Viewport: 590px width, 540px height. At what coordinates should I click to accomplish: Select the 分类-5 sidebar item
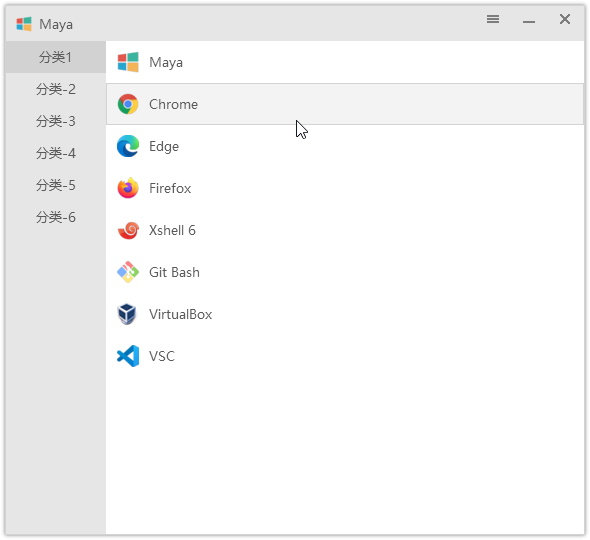coord(55,185)
